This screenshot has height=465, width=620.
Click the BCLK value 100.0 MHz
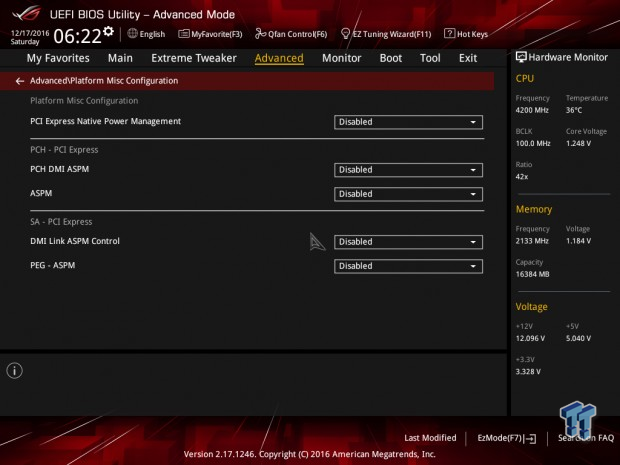(x=533, y=144)
